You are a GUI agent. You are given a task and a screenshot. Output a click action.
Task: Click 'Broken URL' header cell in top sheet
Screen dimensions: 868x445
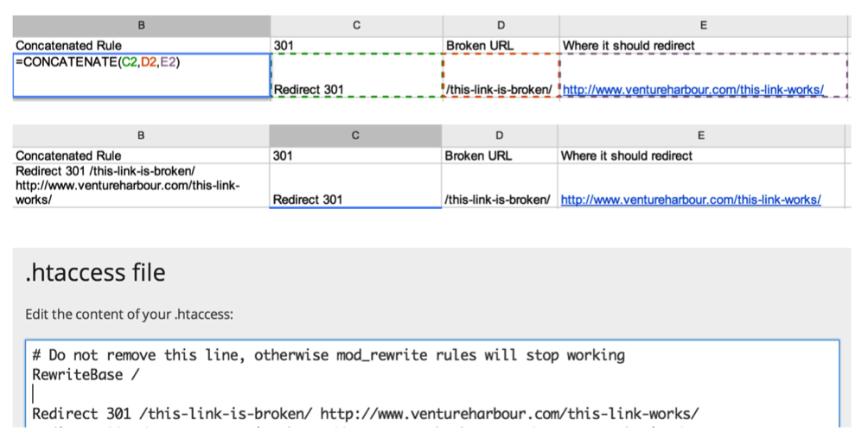pyautogui.click(x=501, y=46)
